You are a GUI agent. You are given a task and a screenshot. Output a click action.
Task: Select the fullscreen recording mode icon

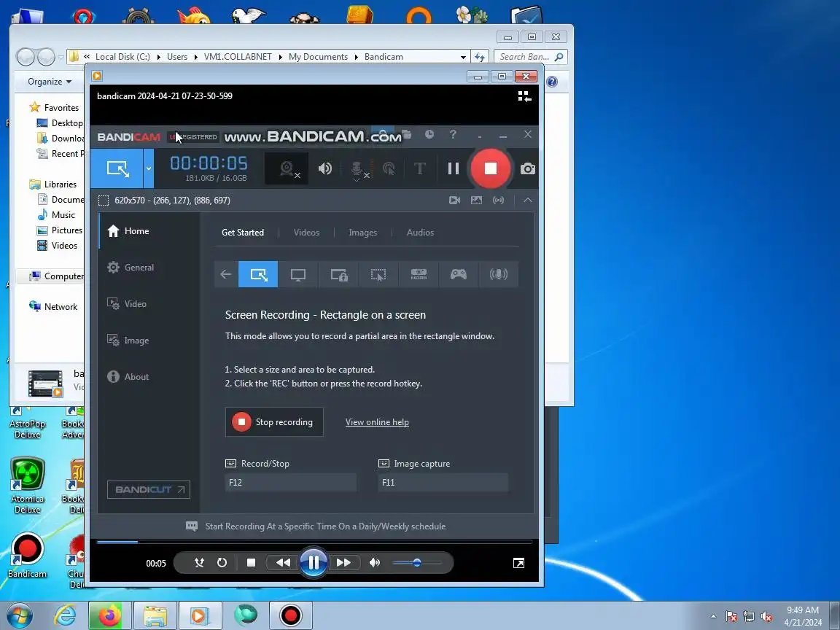coord(297,274)
